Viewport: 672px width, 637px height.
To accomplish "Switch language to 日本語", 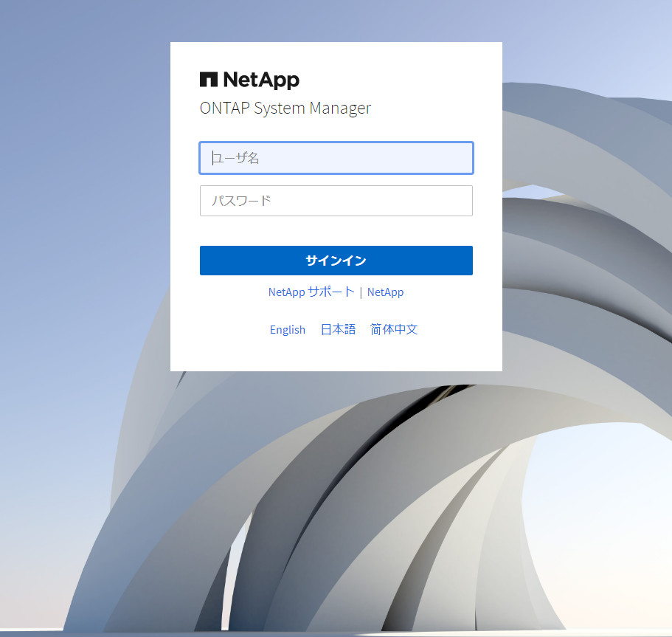I will 338,329.
